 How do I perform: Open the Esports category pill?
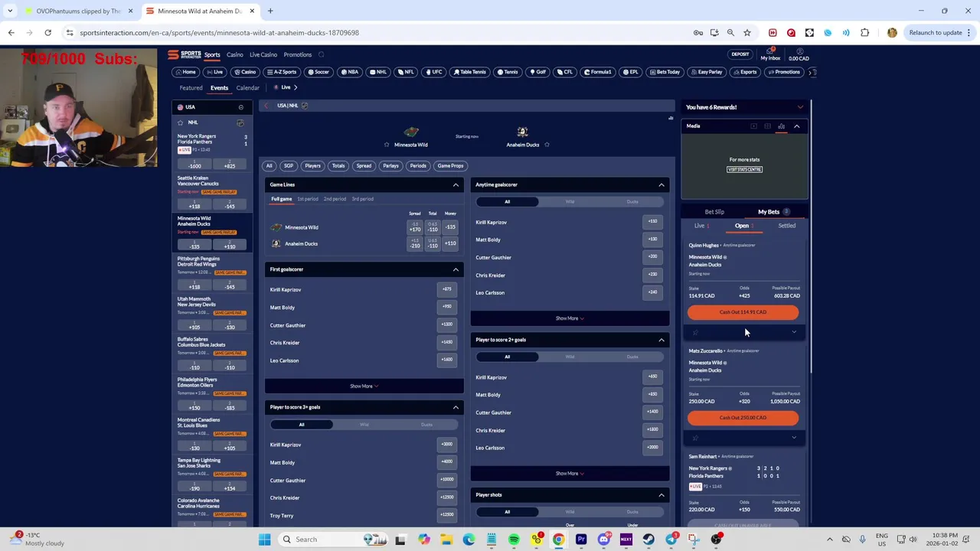tap(744, 72)
